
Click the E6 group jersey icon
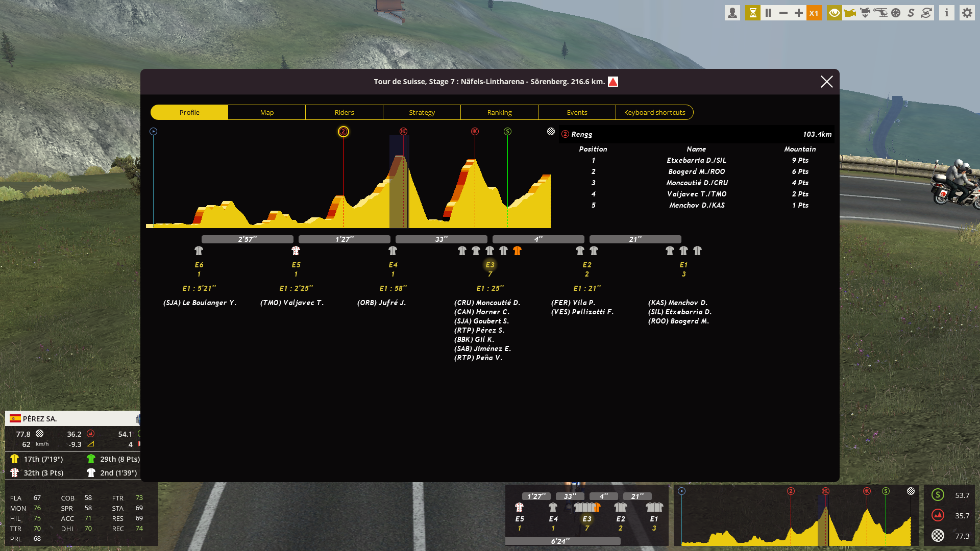[x=199, y=251]
